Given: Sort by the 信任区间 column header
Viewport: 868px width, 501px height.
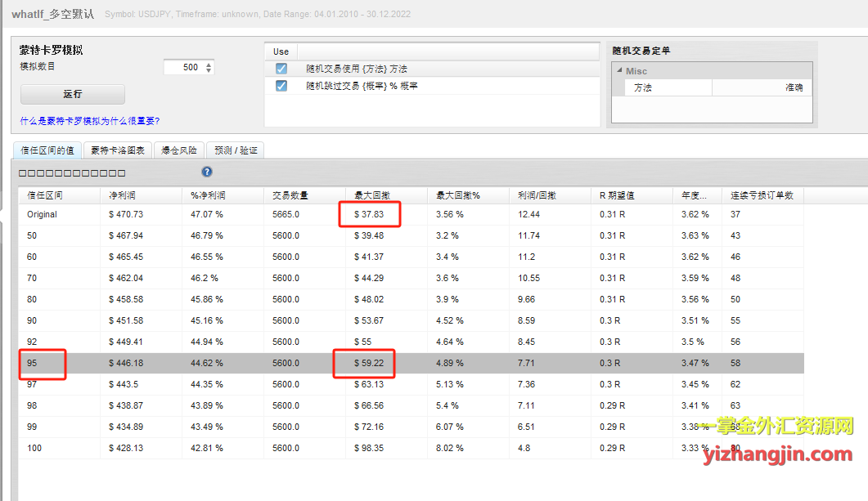Looking at the screenshot, I should point(59,195).
